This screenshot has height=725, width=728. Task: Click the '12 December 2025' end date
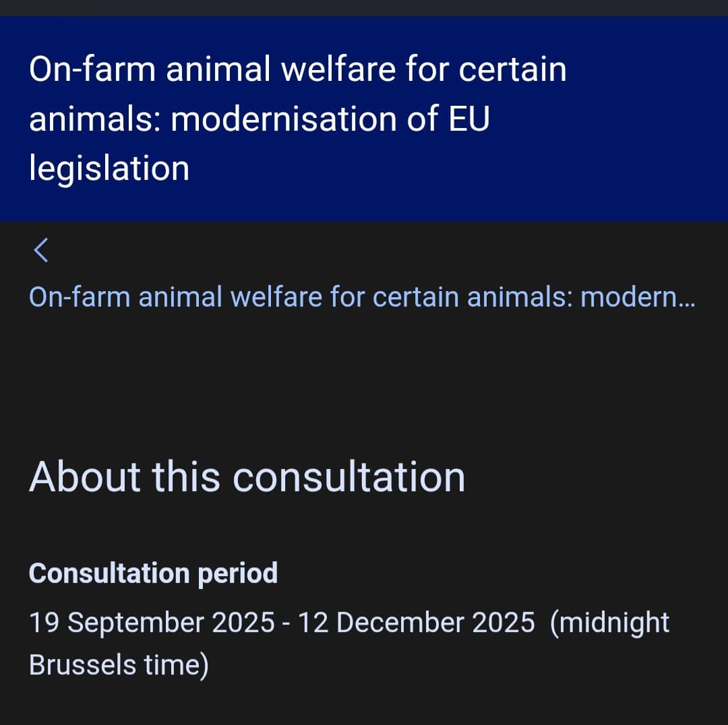pos(416,623)
